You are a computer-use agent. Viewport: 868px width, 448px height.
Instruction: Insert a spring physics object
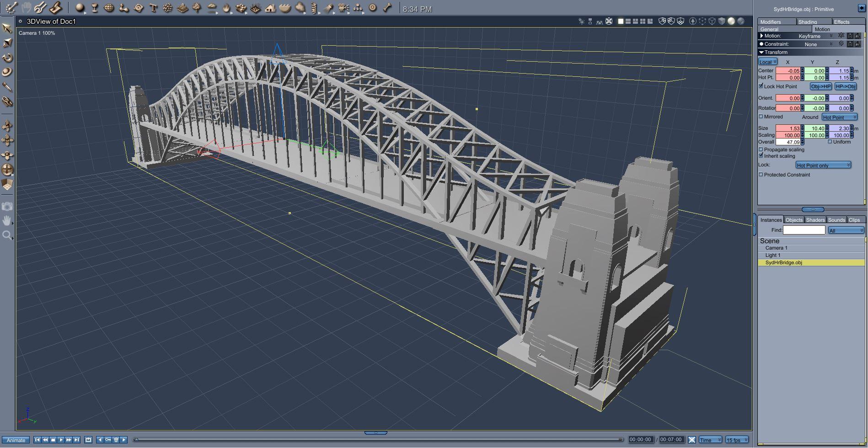pyautogui.click(x=314, y=8)
